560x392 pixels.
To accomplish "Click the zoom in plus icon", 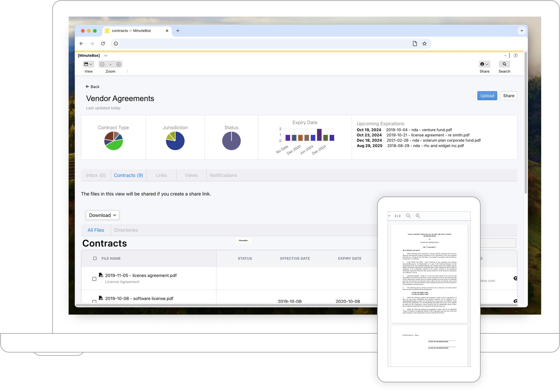I will tap(119, 64).
